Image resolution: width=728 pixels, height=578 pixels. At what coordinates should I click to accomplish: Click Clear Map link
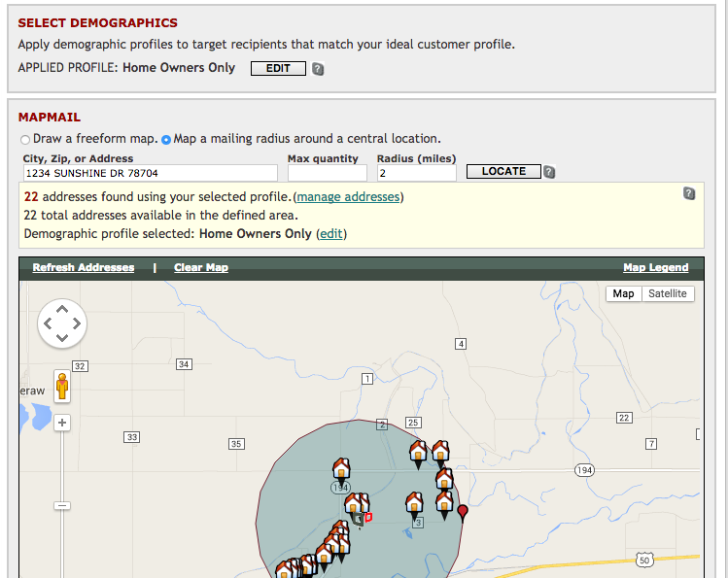pyautogui.click(x=201, y=268)
